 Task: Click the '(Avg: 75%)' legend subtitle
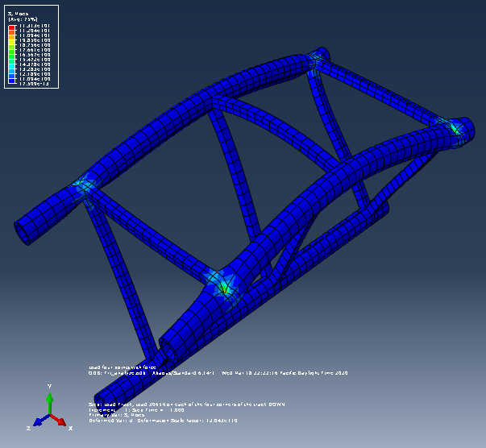pyautogui.click(x=23, y=19)
